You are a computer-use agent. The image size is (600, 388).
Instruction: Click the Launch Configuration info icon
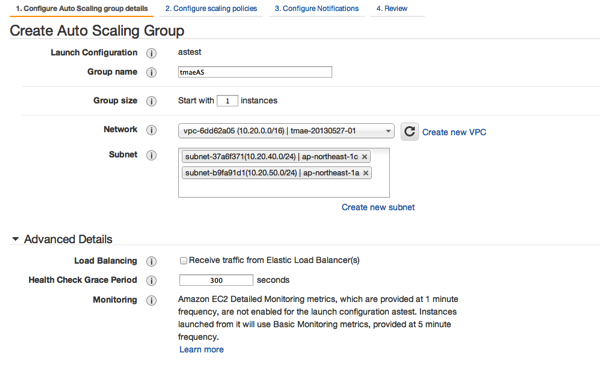pos(152,53)
